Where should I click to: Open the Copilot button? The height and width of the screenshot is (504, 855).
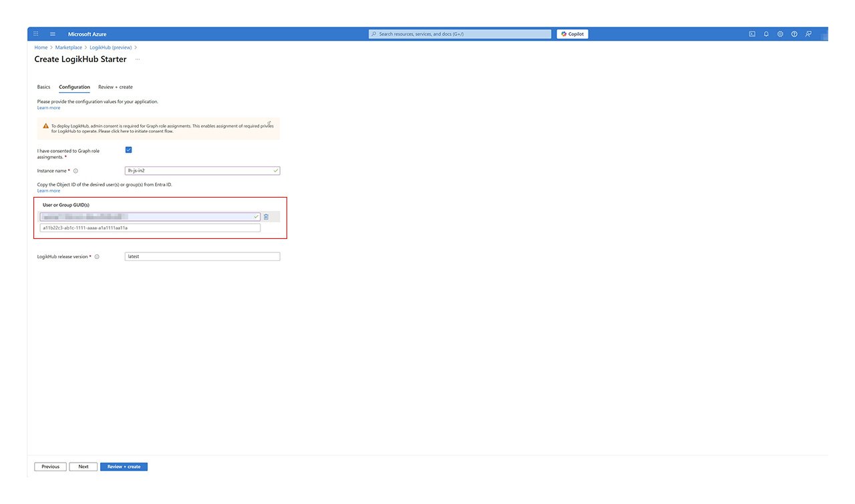pyautogui.click(x=572, y=34)
